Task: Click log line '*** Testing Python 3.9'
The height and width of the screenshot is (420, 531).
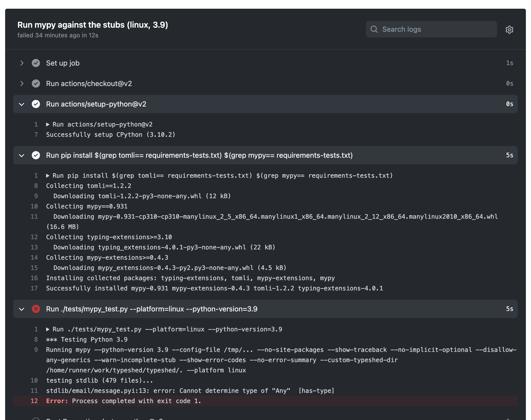Action: (x=87, y=340)
